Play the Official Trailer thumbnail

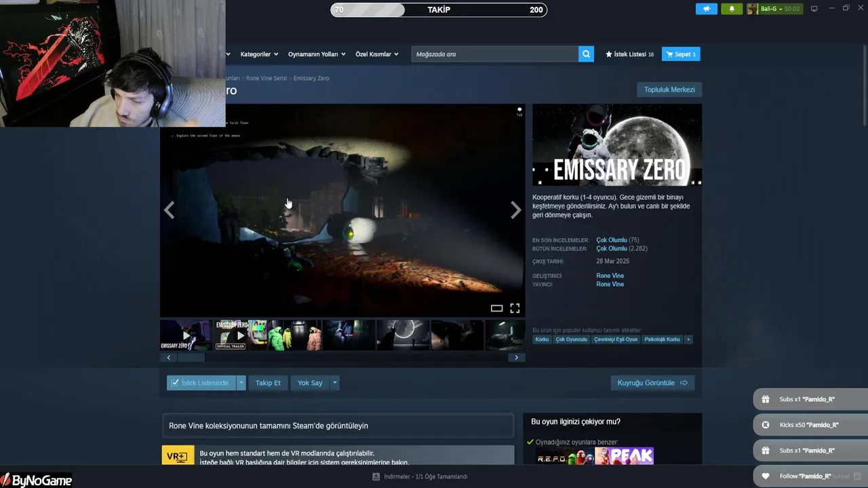[x=240, y=335]
